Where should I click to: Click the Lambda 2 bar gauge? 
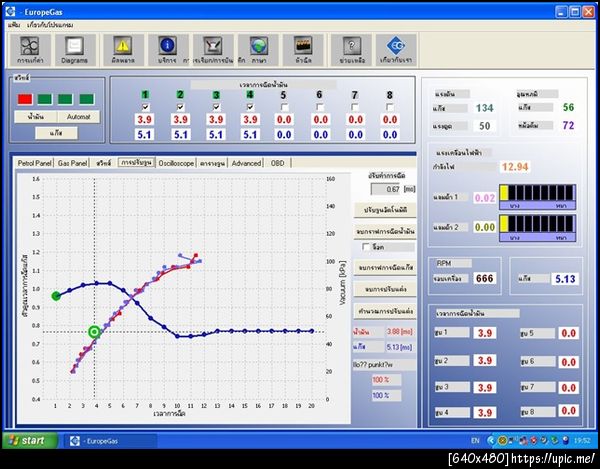click(x=537, y=228)
